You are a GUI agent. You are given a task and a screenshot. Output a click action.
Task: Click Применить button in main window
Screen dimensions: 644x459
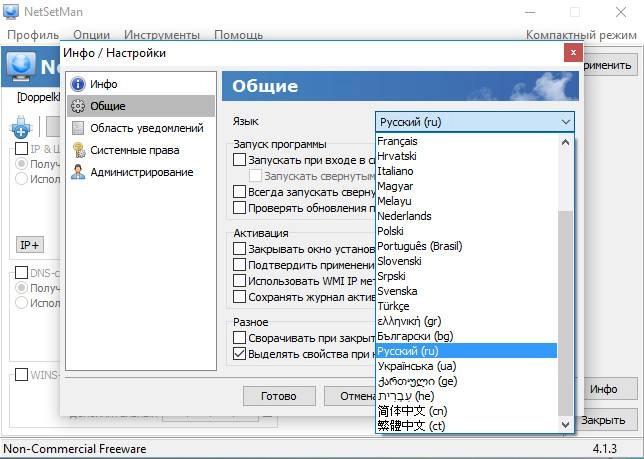pos(609,65)
